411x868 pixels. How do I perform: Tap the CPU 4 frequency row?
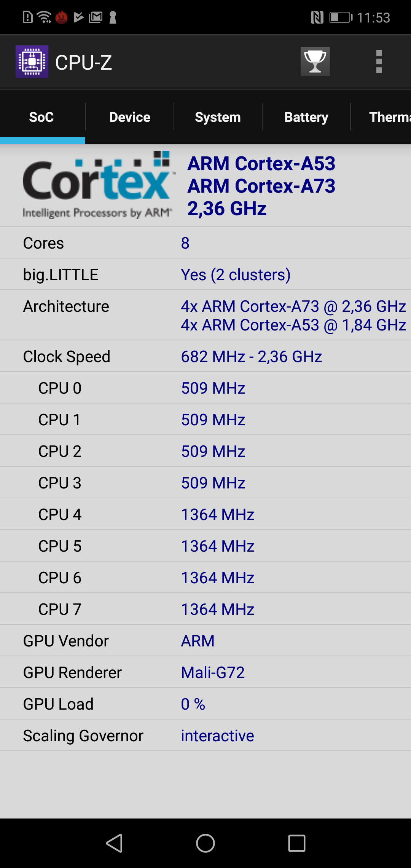(205, 514)
